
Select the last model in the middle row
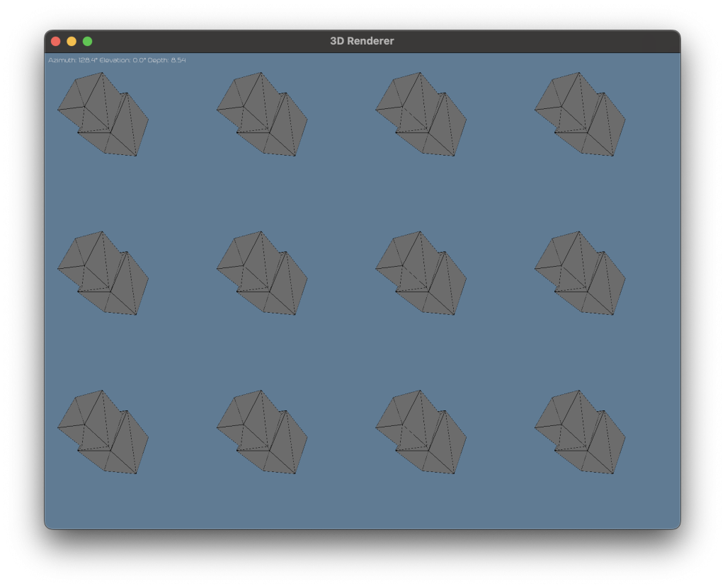(x=580, y=273)
